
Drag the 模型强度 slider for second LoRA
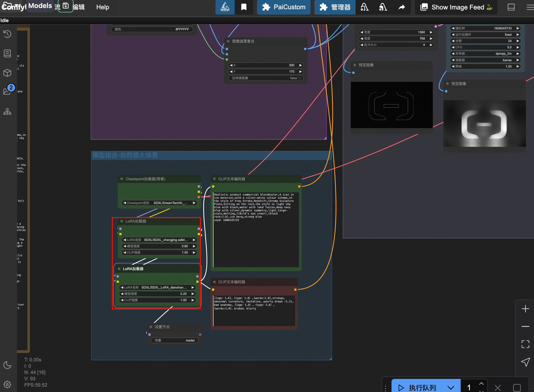tap(159, 294)
